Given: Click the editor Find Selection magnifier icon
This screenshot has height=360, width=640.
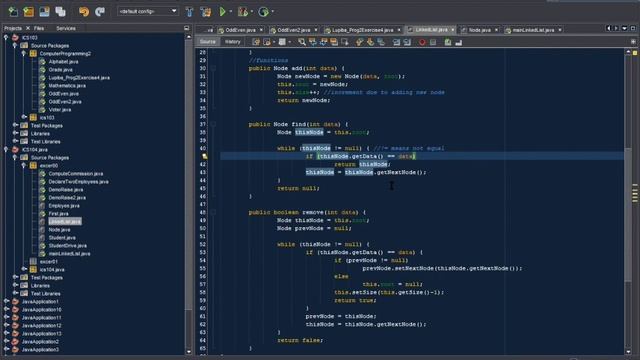Looking at the screenshot, I should pyautogui.click(x=302, y=42).
